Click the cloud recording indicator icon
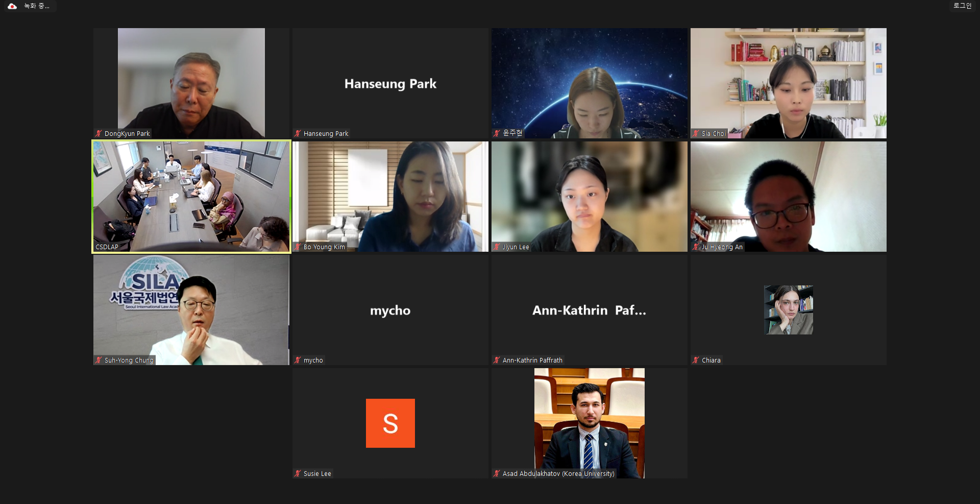The height and width of the screenshot is (504, 980). click(x=12, y=6)
